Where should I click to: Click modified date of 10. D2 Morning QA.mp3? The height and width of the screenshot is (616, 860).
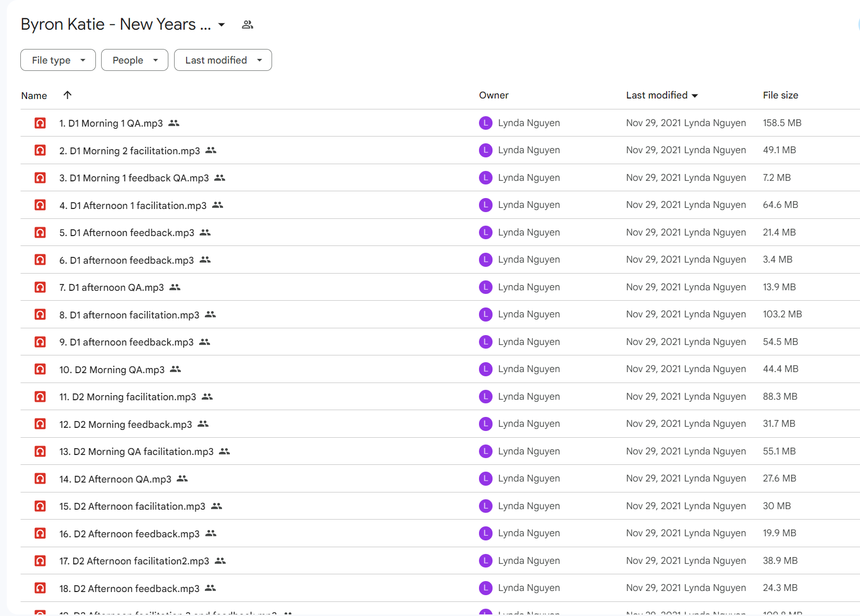tap(686, 369)
